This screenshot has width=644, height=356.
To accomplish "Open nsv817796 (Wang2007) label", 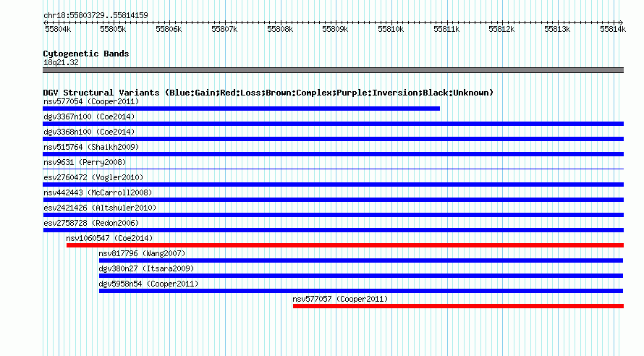I will click(x=142, y=253).
